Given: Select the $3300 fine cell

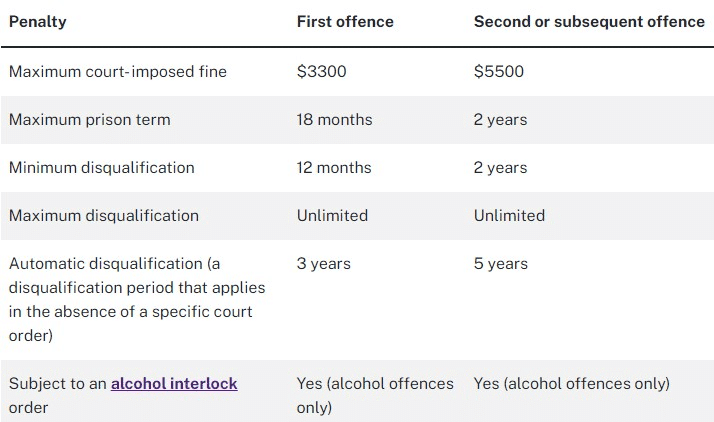Looking at the screenshot, I should point(321,71).
